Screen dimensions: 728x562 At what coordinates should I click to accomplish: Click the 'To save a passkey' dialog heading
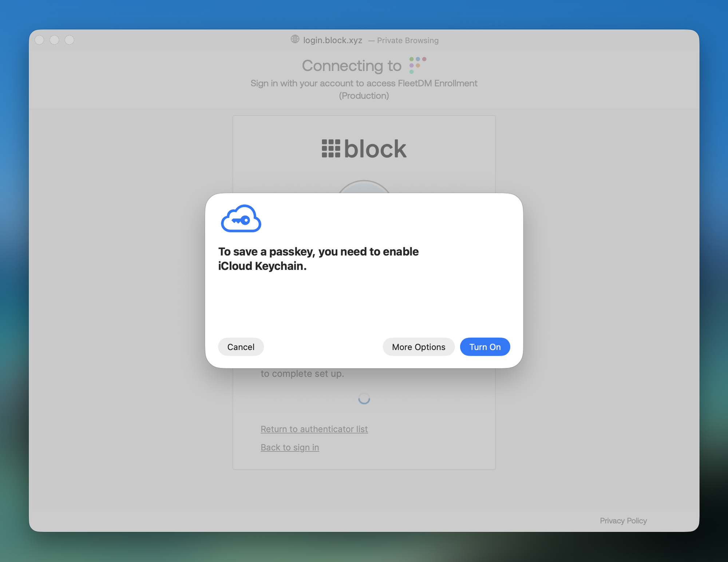pyautogui.click(x=318, y=259)
